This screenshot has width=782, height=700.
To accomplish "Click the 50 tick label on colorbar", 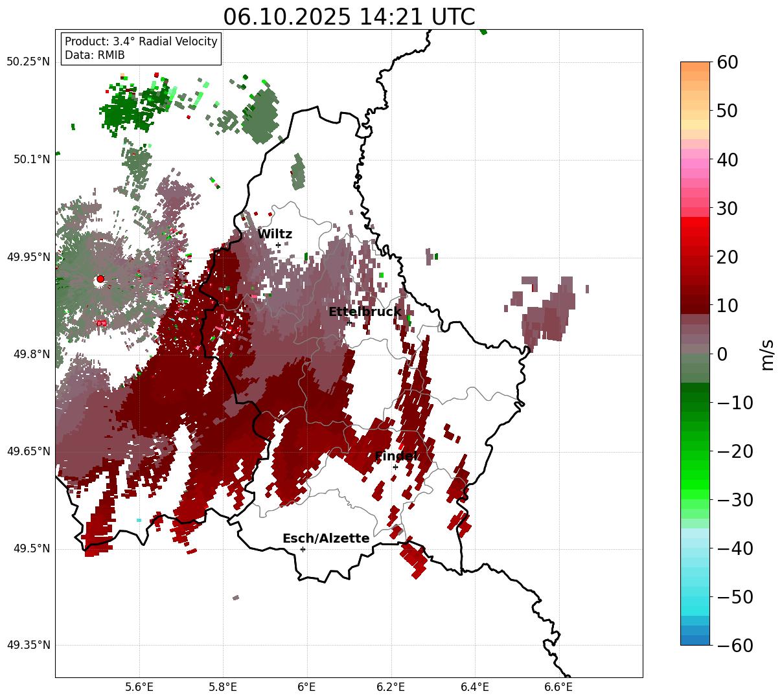I will tap(727, 111).
